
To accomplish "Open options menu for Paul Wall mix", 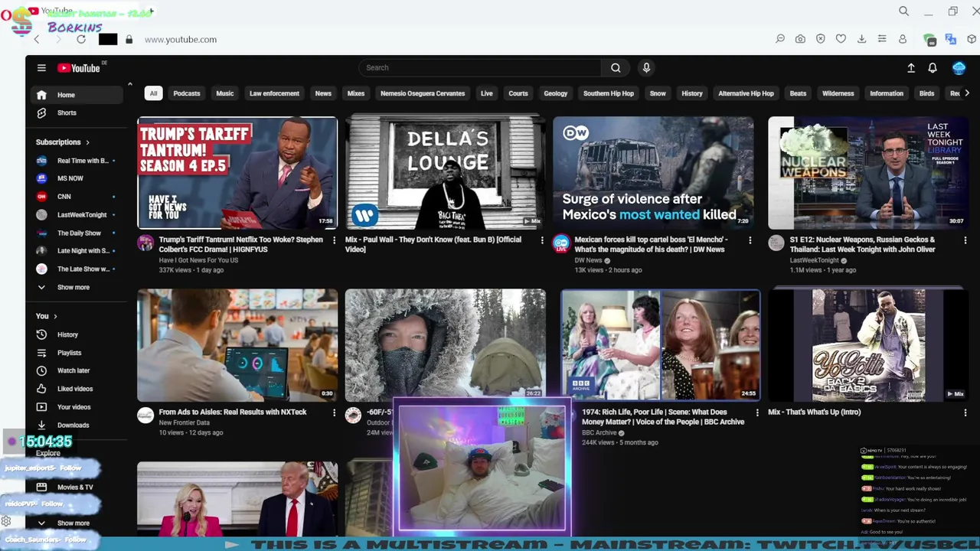I will point(542,240).
